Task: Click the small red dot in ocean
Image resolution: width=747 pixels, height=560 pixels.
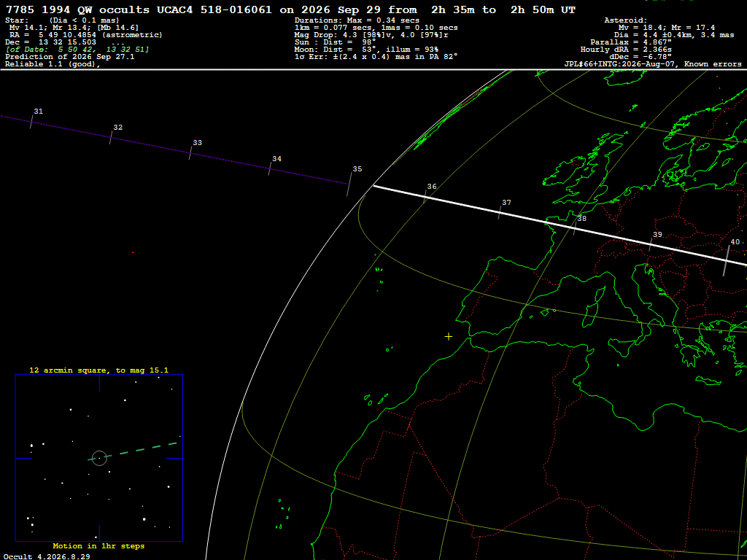Action: click(133, 252)
